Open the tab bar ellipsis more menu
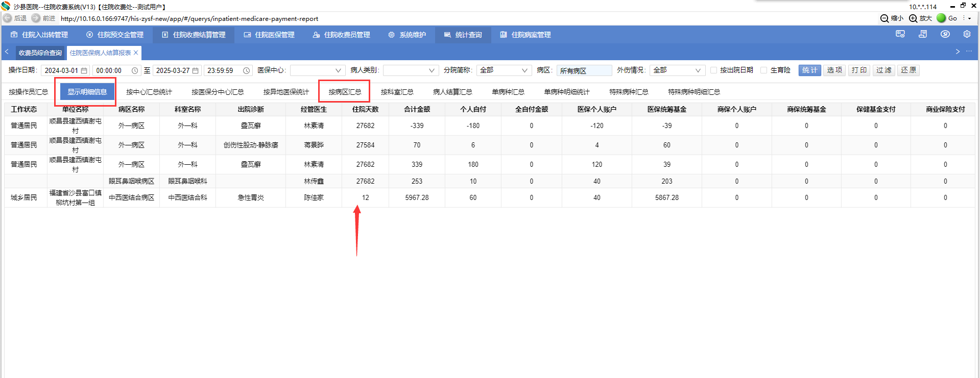This screenshot has width=980, height=378. tap(969, 52)
